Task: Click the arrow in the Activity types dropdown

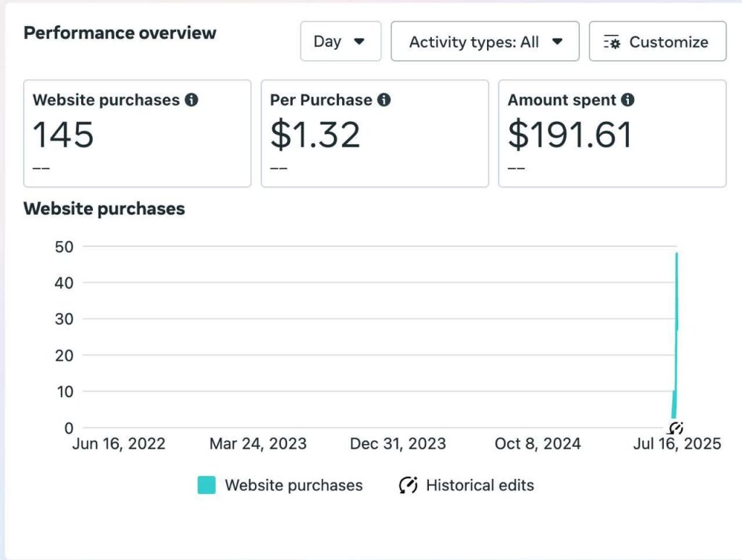Action: (557, 41)
